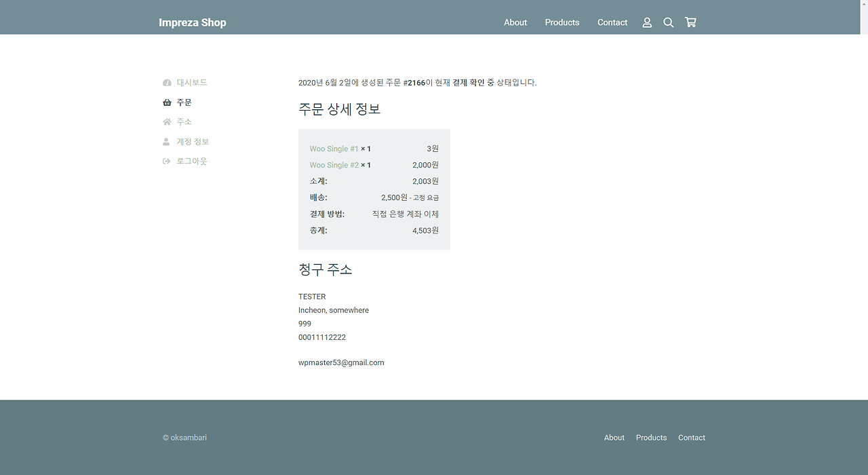The height and width of the screenshot is (475, 868).
Task: Open the About item in the top navigation
Action: 515,22
